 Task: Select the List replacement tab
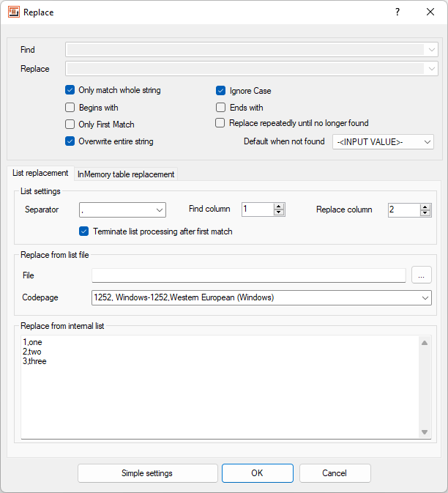coord(40,174)
